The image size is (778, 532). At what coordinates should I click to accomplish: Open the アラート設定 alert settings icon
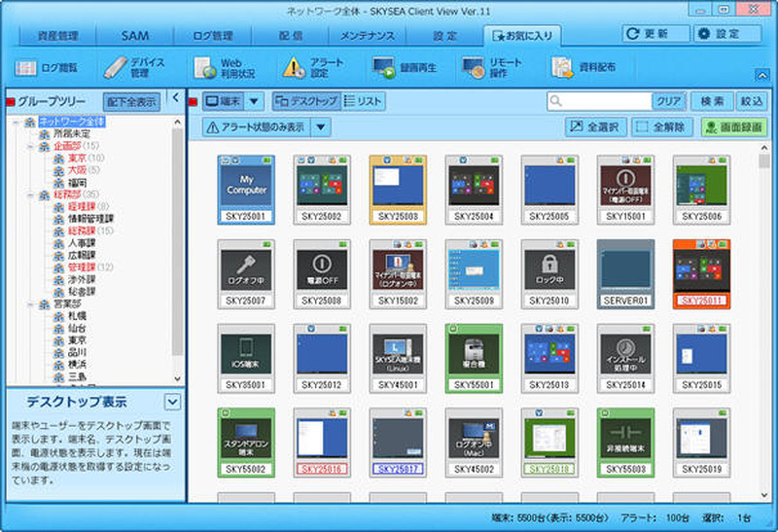coord(313,68)
